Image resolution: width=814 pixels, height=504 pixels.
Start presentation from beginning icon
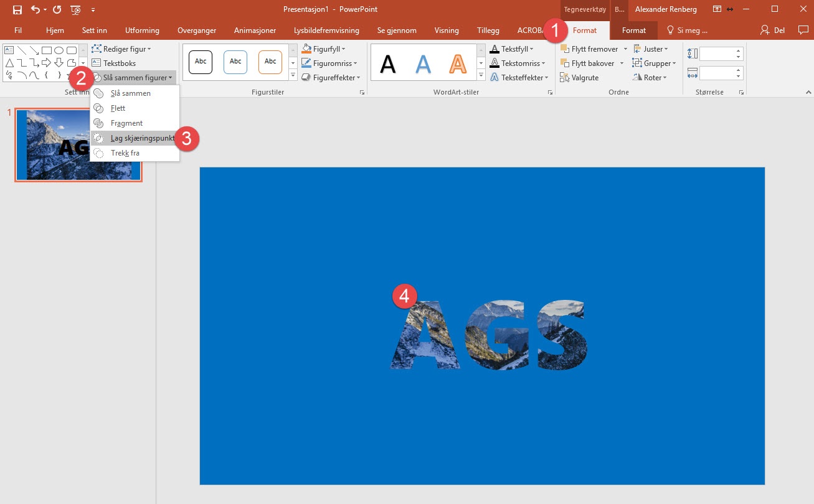coord(76,9)
